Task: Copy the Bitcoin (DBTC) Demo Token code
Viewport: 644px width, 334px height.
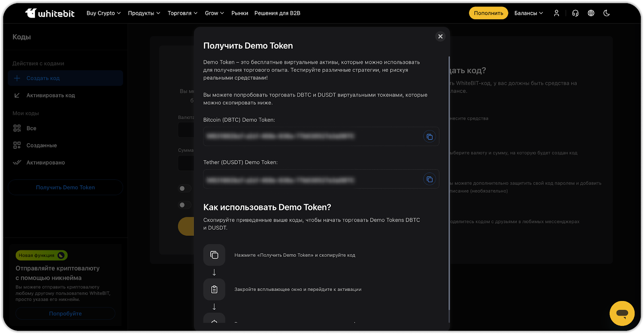Action: point(429,137)
